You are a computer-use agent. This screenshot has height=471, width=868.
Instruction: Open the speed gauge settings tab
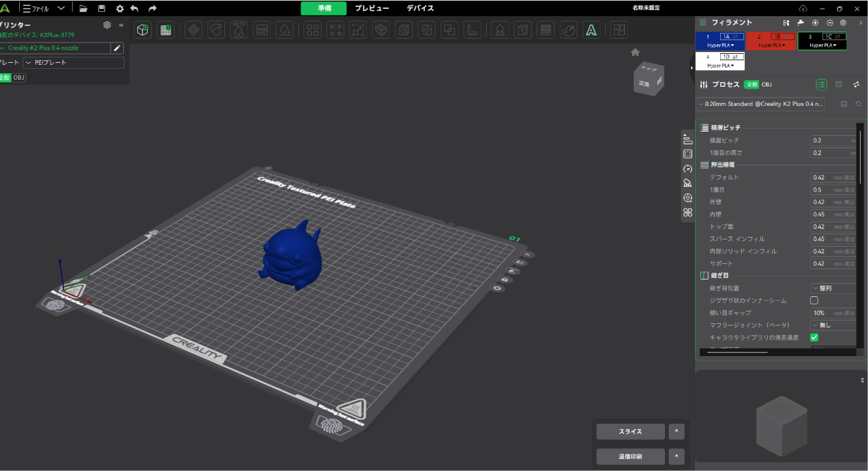(x=688, y=169)
